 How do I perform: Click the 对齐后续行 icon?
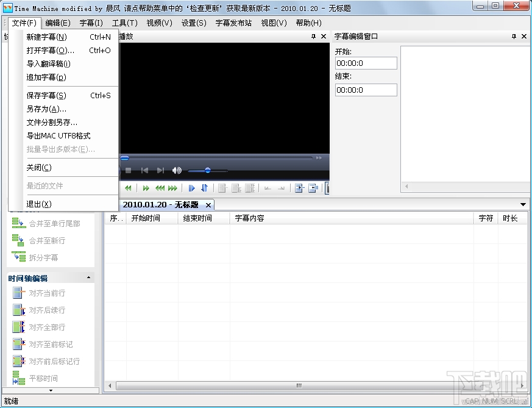click(x=19, y=310)
